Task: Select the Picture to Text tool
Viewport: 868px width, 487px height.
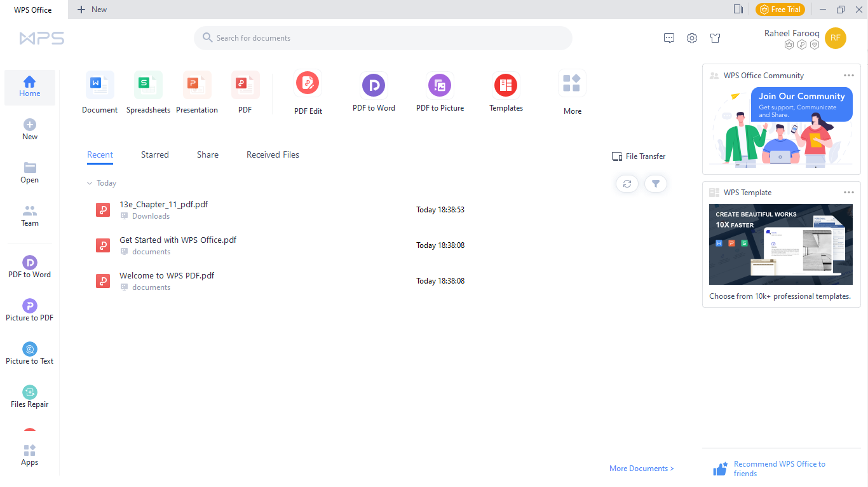Action: pos(29,353)
